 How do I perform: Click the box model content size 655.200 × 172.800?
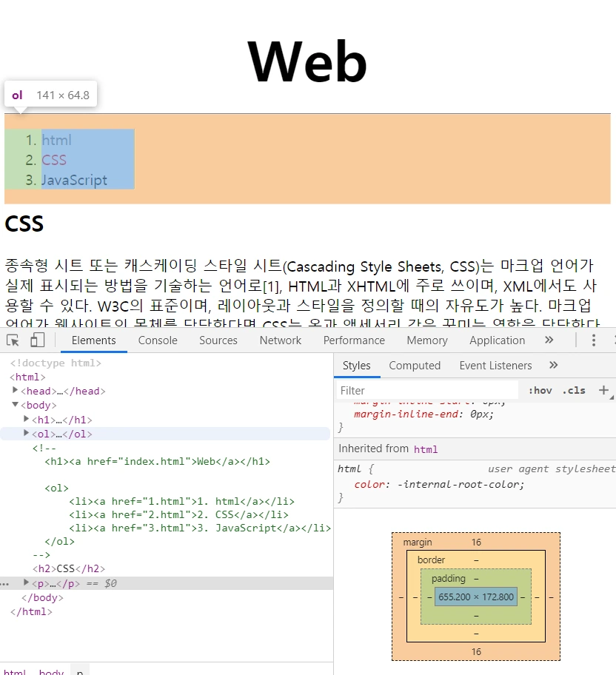coord(476,597)
